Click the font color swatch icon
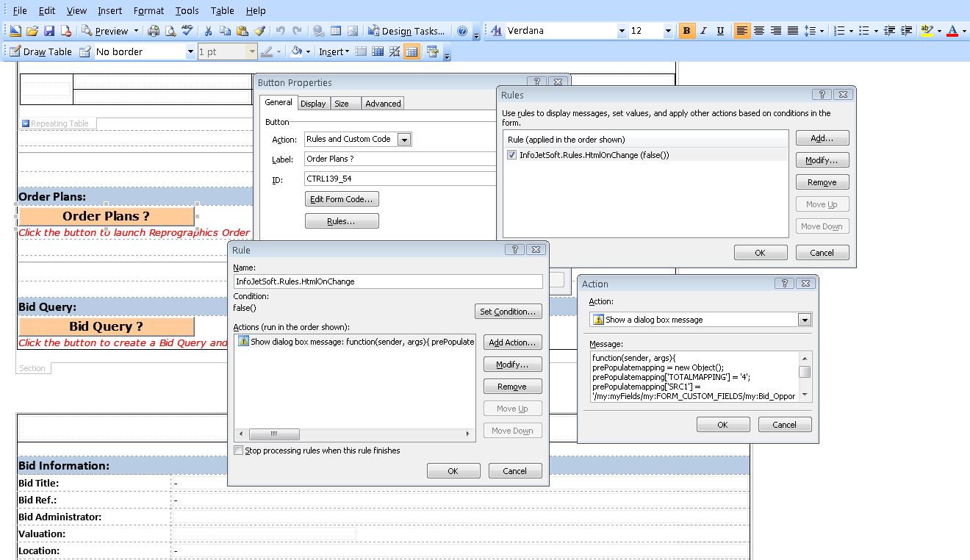The height and width of the screenshot is (560, 970). coord(952,31)
